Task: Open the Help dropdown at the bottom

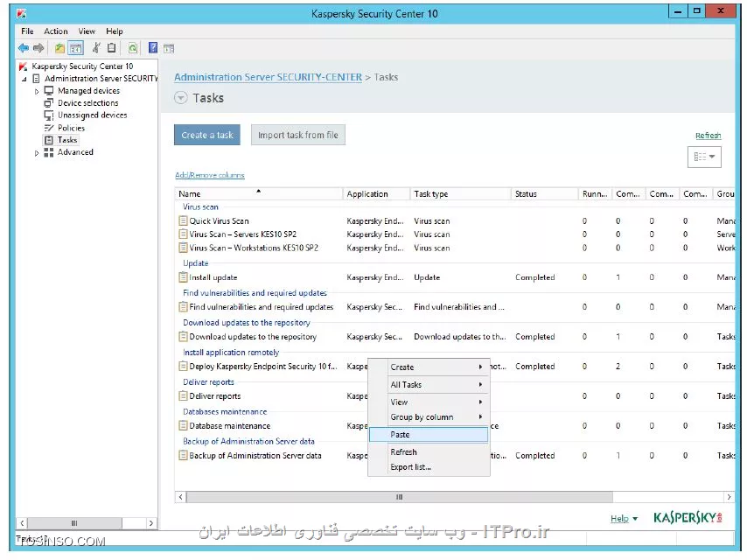Action: point(624,518)
